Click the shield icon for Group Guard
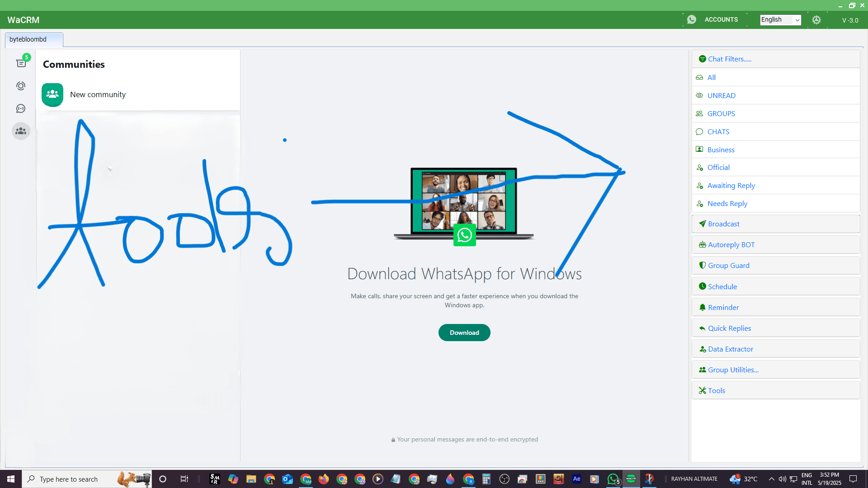Viewport: 868px width, 488px height. tap(703, 265)
